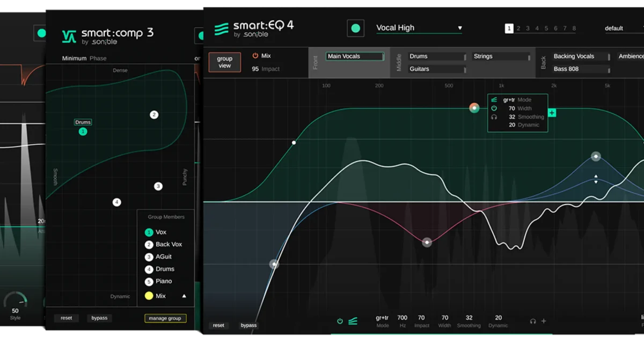Toggle the power icon in the band popup
Screen dimensions: 644x338
tap(494, 108)
